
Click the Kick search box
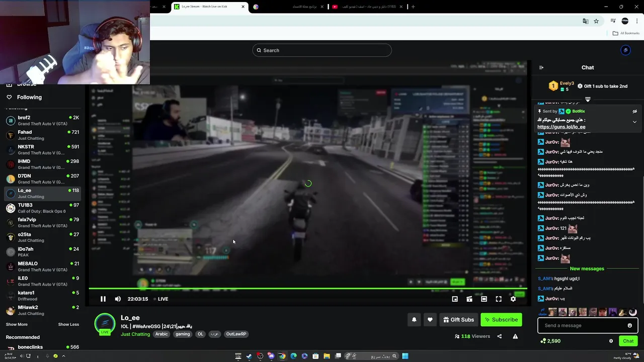[322, 50]
